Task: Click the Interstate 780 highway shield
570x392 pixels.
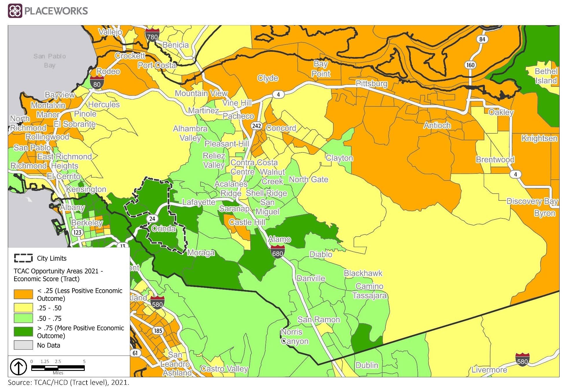Action: click(152, 35)
